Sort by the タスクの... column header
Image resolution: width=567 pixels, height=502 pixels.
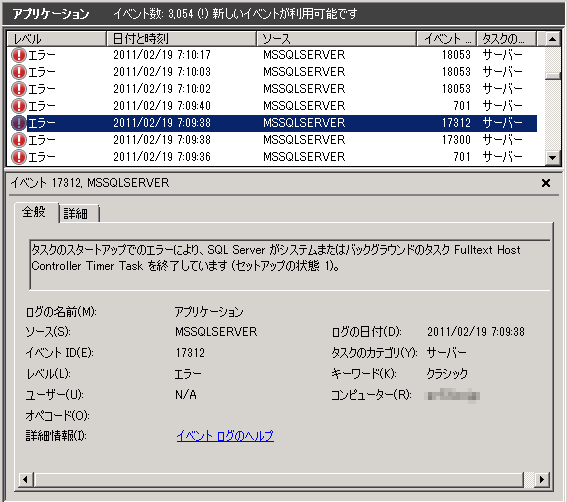tap(506, 39)
